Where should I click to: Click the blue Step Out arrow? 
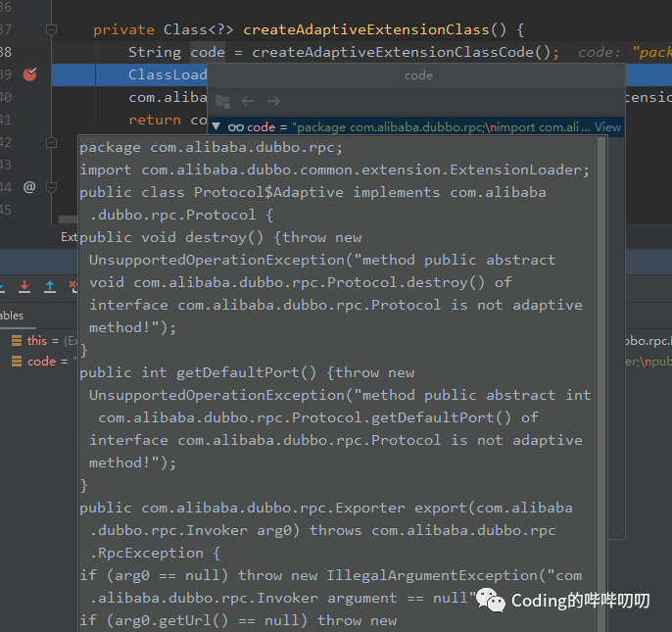tap(50, 286)
